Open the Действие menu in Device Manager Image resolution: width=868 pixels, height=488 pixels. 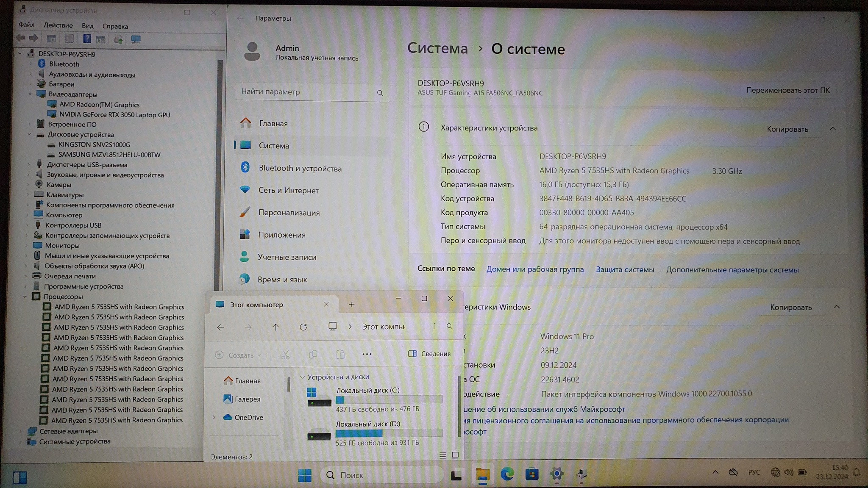[58, 25]
